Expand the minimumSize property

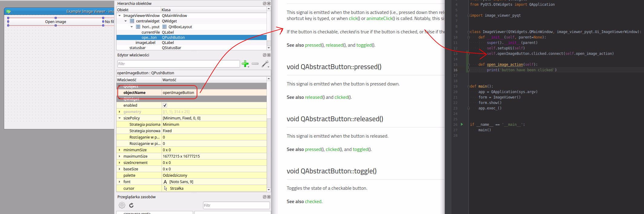coord(120,150)
